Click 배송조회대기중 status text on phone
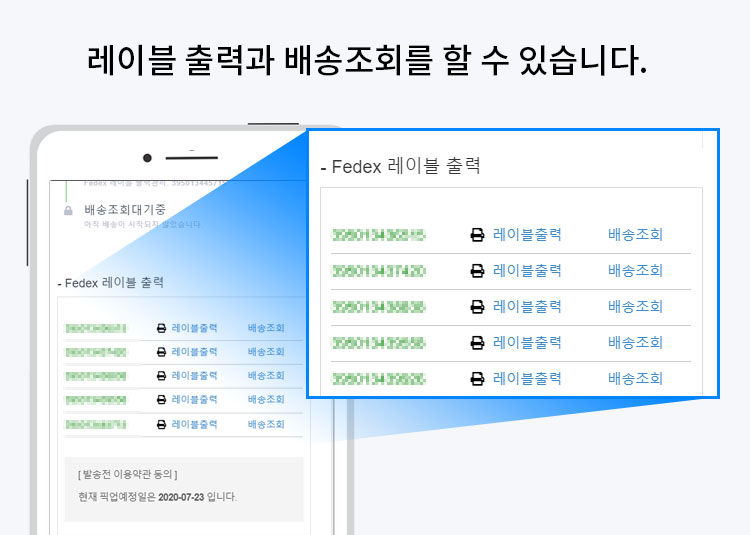 tap(125, 209)
